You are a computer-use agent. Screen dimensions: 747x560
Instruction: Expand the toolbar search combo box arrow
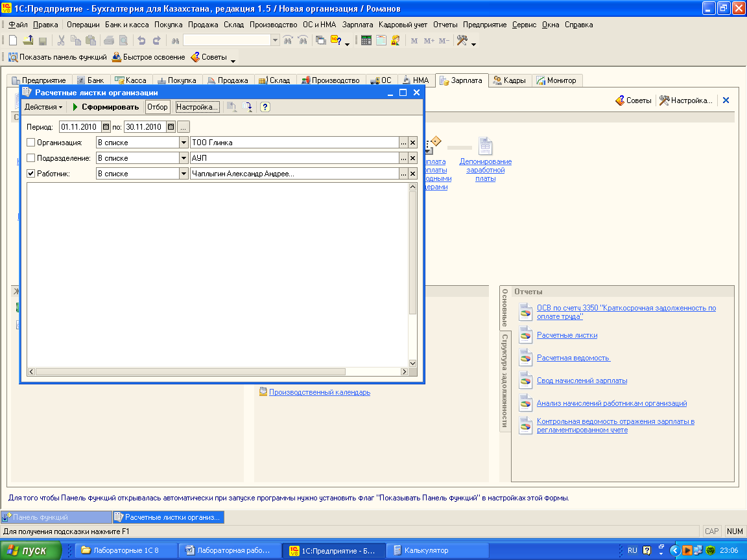pos(275,40)
